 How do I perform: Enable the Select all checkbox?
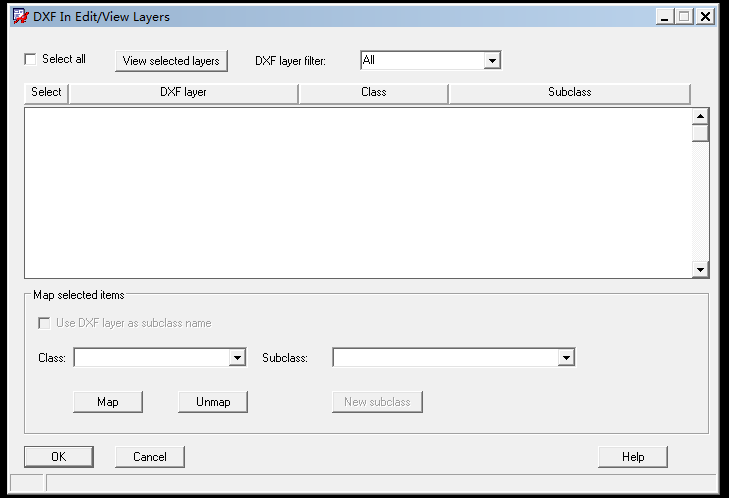click(x=30, y=59)
